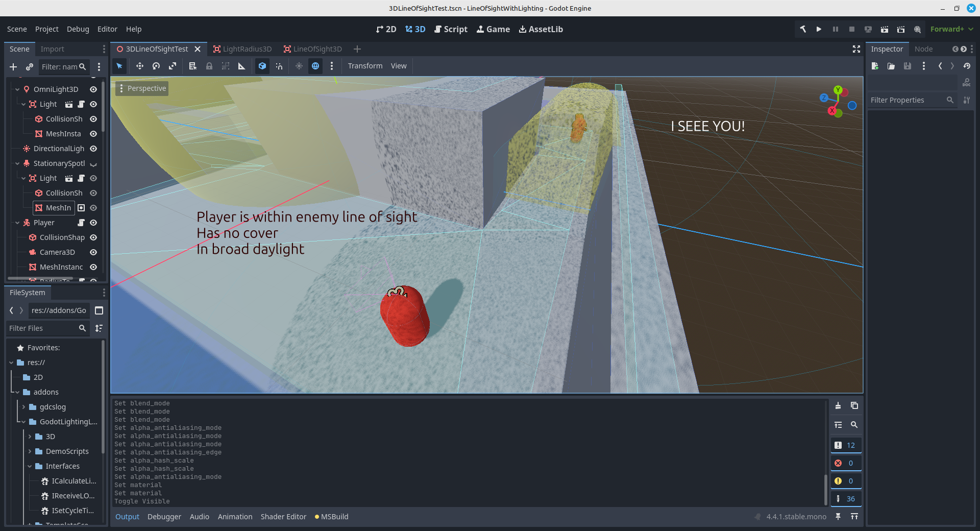Screen dimensions: 980x531
Task: Click the Filter Files search field
Action: point(47,328)
